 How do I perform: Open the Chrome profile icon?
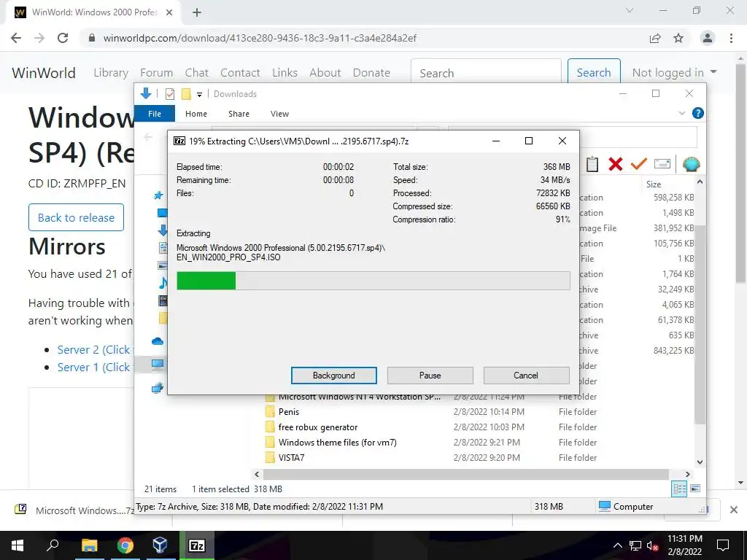[x=708, y=38]
